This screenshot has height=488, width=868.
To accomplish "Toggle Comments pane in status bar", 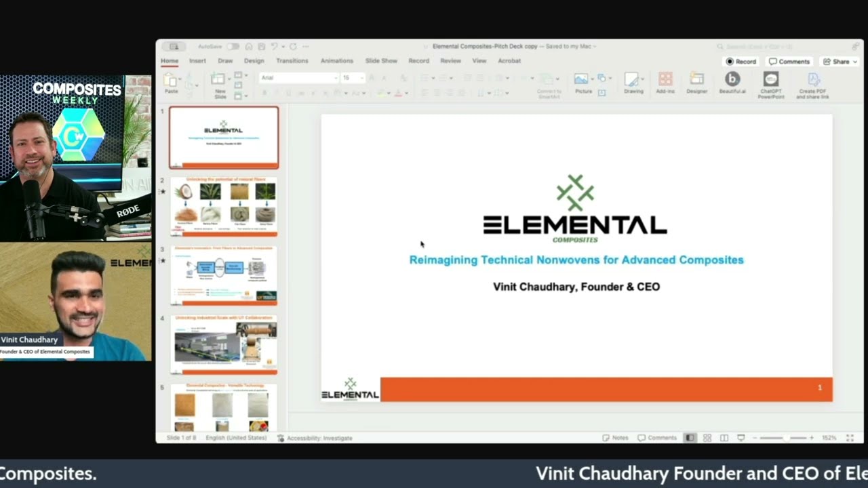I will click(x=657, y=438).
